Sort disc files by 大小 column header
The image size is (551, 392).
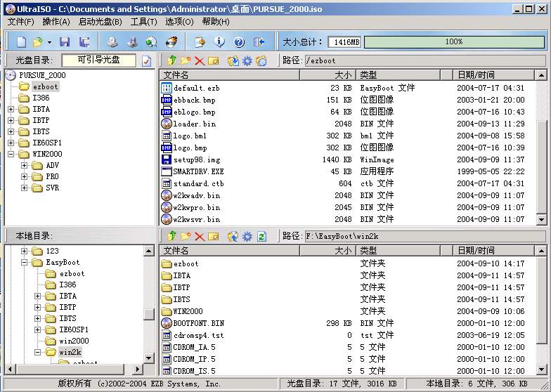(328, 74)
